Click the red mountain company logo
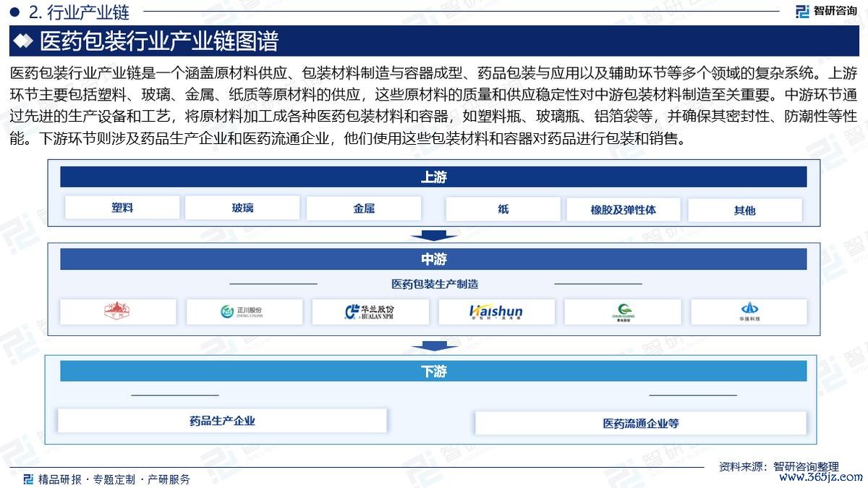Screen dimensions: 868x488 coord(117,311)
